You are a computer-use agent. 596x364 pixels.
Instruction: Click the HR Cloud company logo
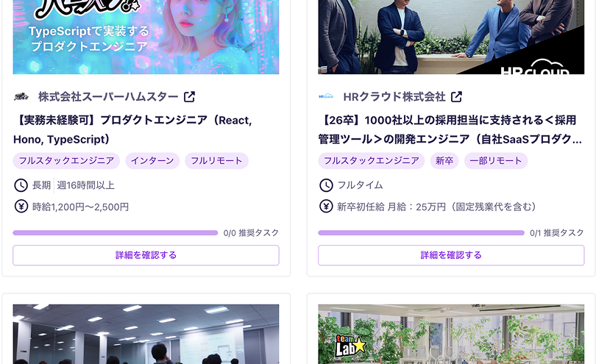326,96
